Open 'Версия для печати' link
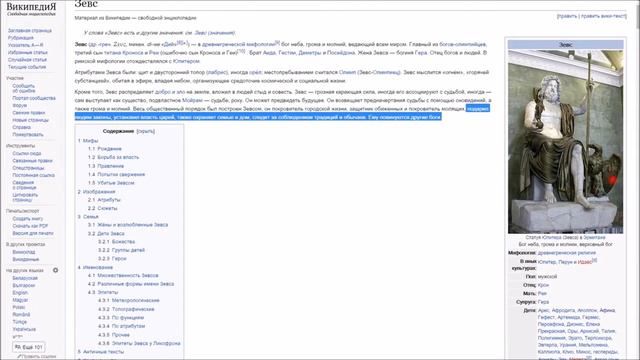This screenshot has height=360, width=640. click(33, 233)
